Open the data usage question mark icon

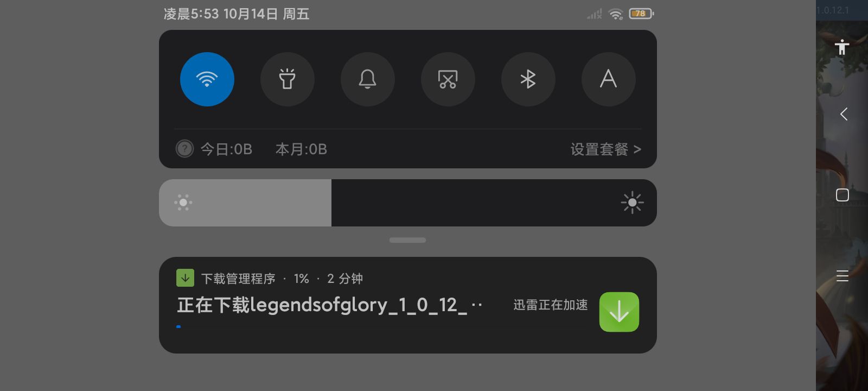184,149
